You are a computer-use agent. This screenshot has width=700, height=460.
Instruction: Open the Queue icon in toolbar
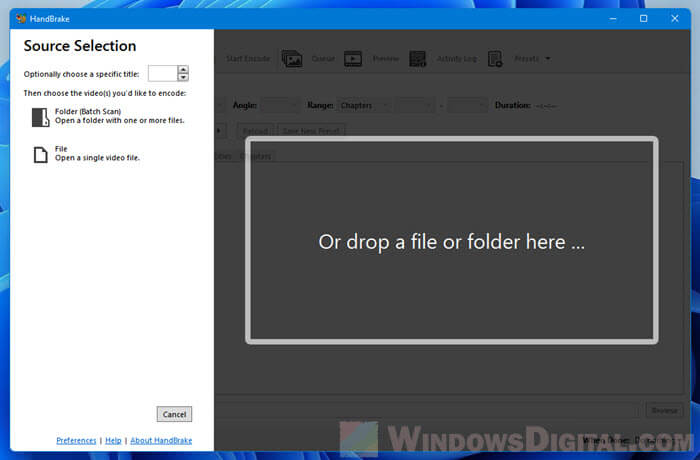pyautogui.click(x=292, y=59)
